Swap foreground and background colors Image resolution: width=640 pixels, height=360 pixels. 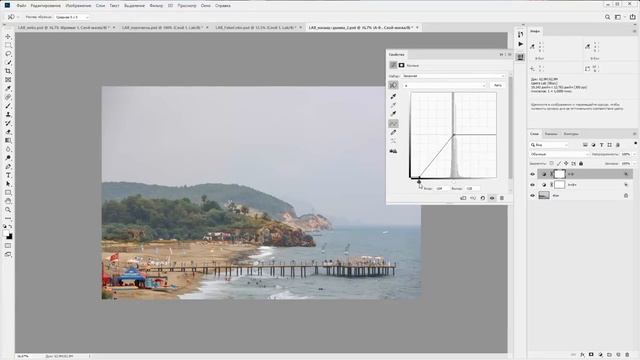tap(10, 227)
